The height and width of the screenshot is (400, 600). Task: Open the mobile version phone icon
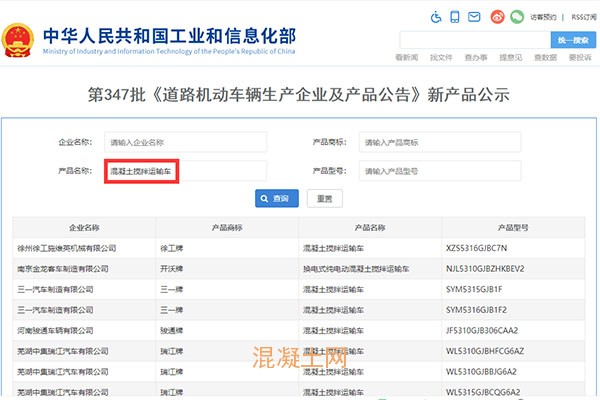(x=455, y=17)
